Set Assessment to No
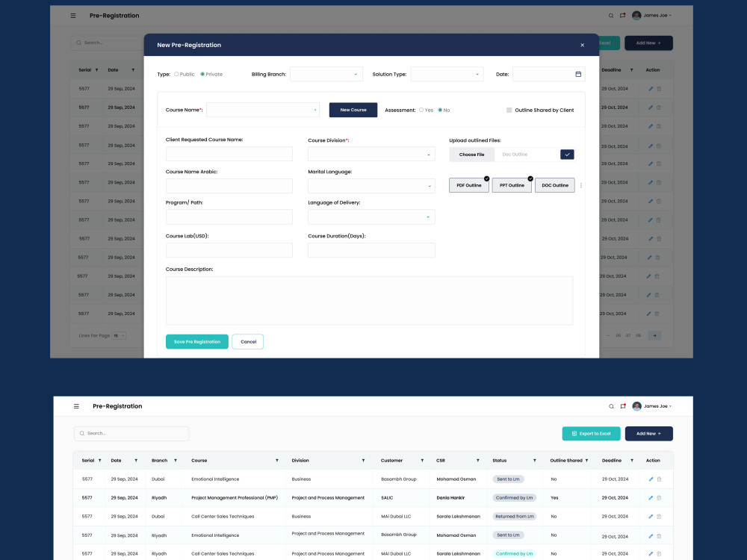 [440, 110]
